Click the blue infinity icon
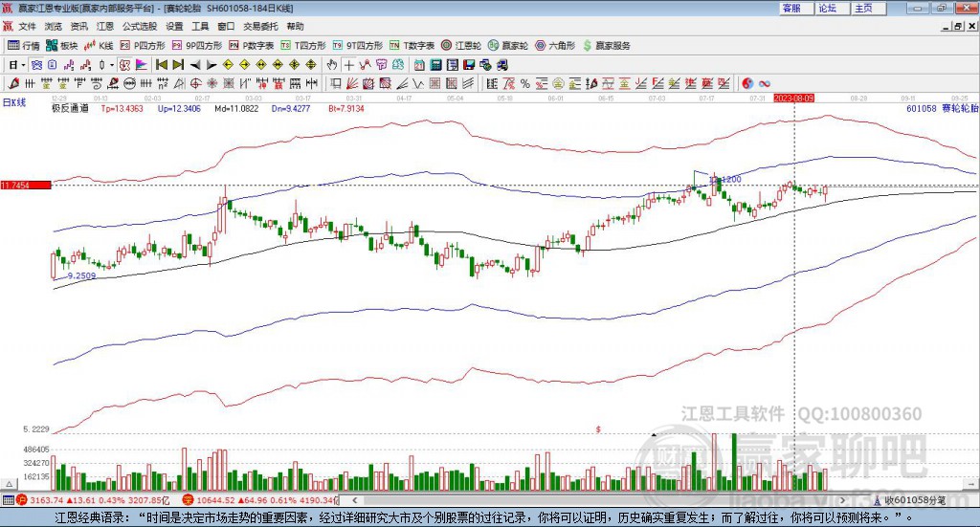 click(765, 83)
